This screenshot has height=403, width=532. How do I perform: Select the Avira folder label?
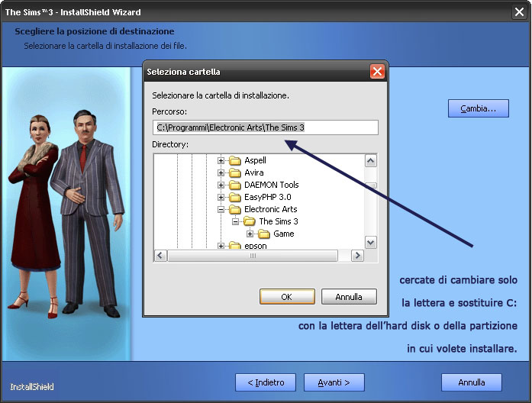pos(253,172)
